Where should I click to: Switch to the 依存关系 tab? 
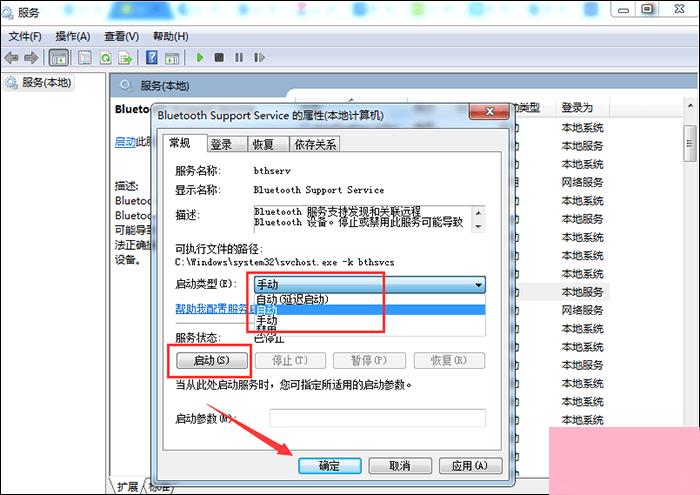(x=315, y=144)
